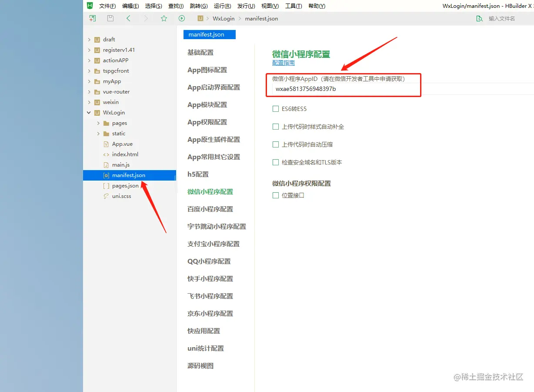Open App图标配置 settings section
Screen dimensions: 534x392
(207, 70)
